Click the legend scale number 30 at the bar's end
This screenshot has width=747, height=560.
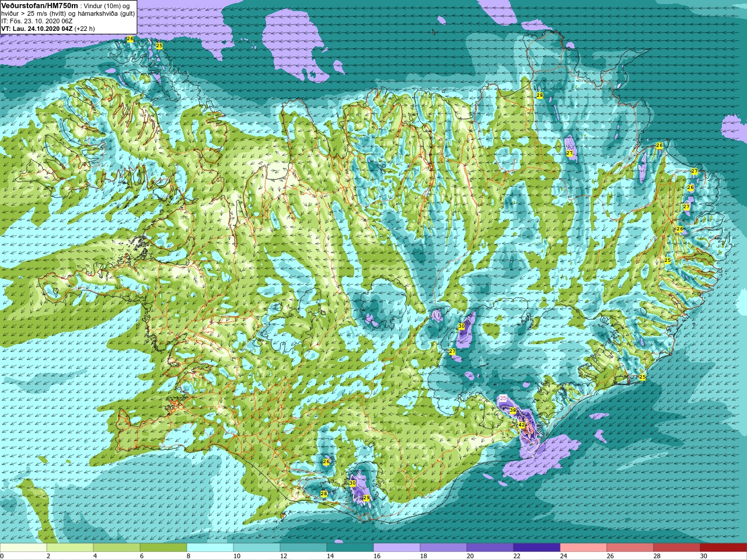point(704,556)
